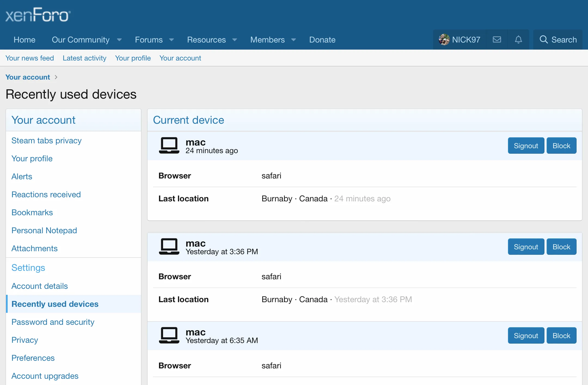Click the xenForo logo
Screen dimensions: 588x385
pos(38,15)
